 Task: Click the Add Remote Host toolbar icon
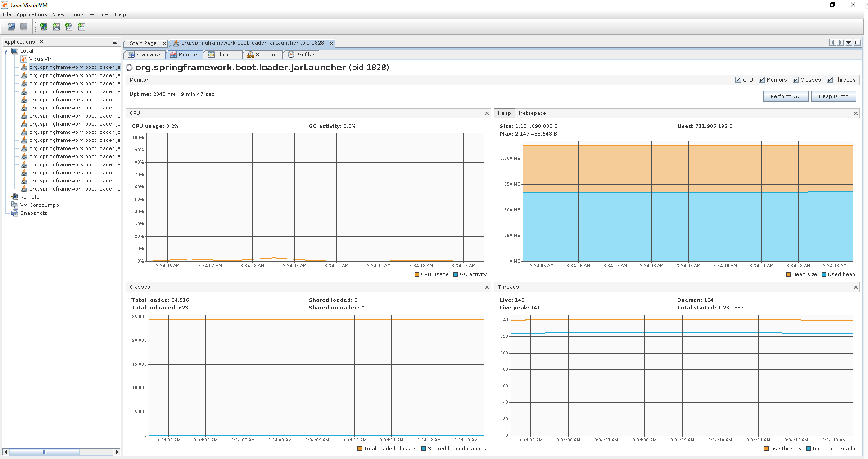[43, 27]
